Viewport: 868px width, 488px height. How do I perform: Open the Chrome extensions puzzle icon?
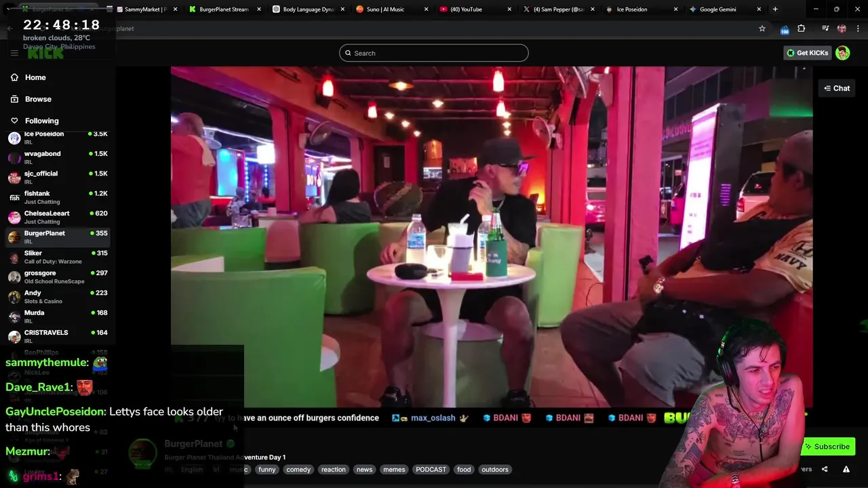(802, 28)
